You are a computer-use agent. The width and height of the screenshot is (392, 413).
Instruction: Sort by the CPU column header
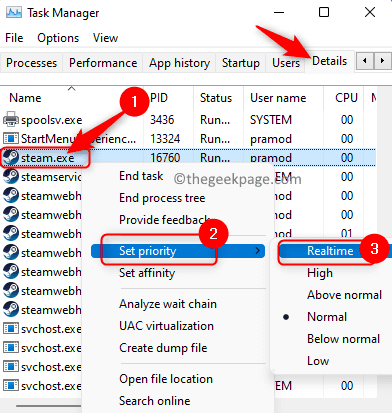tap(346, 98)
